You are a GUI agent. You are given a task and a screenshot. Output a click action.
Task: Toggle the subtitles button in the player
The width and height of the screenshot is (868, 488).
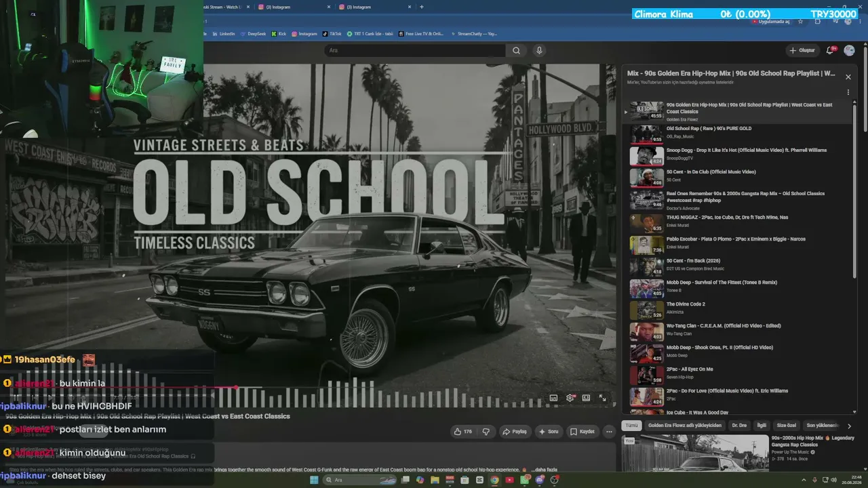pyautogui.click(x=553, y=398)
